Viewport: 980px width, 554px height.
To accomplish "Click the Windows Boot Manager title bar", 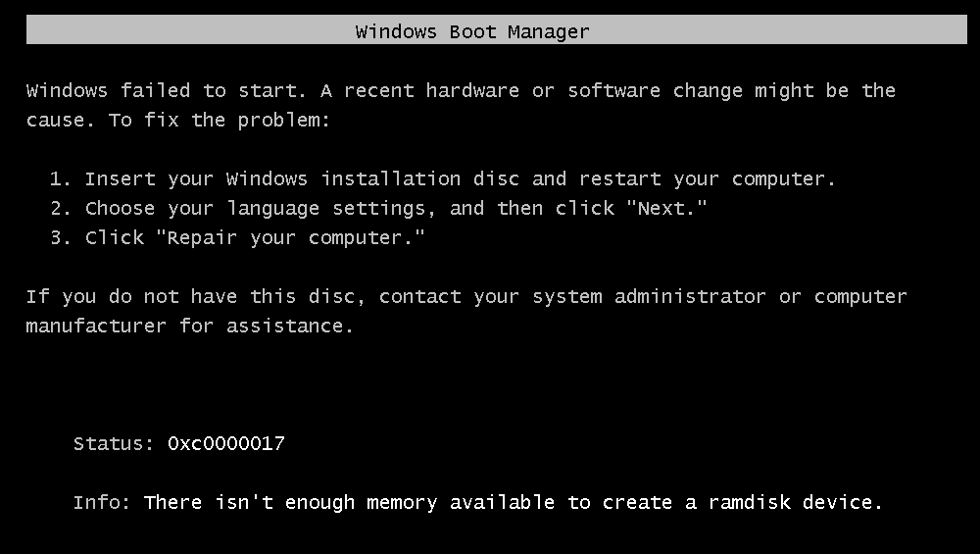I will 497,30.
